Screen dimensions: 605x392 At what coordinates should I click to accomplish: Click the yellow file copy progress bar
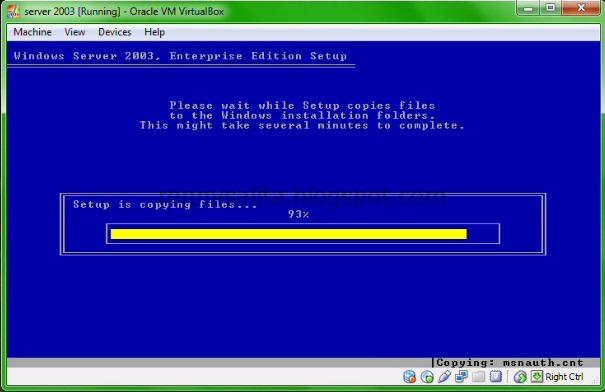coord(289,234)
